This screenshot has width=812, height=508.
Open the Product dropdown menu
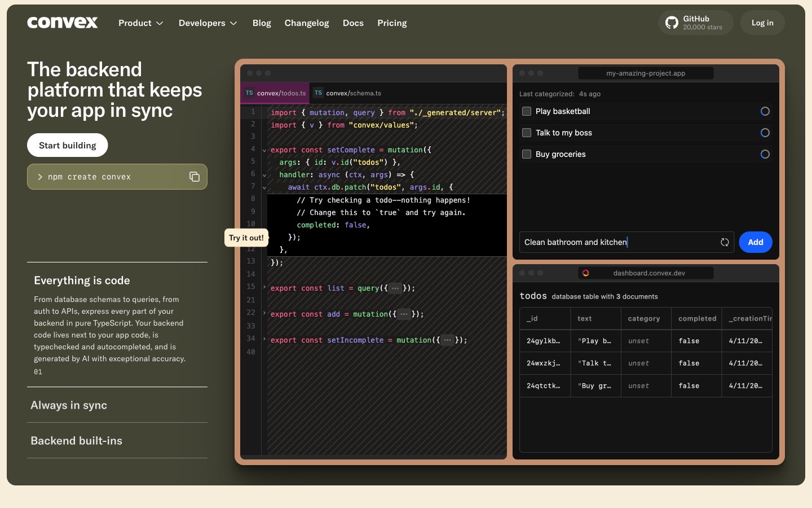coord(141,23)
